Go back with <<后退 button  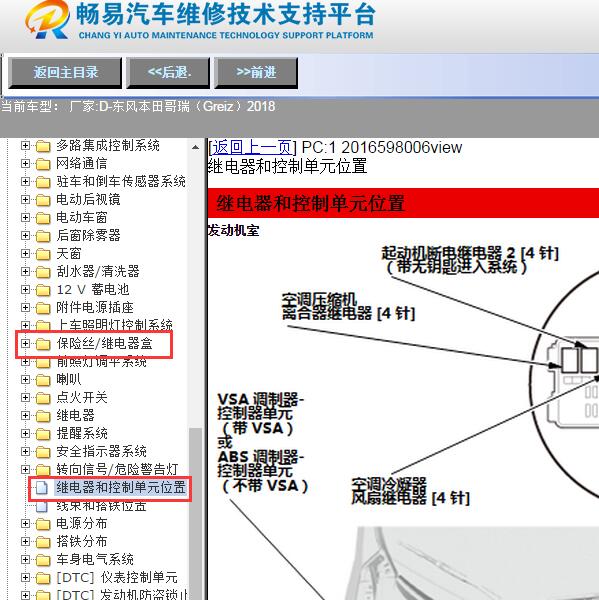(x=168, y=73)
